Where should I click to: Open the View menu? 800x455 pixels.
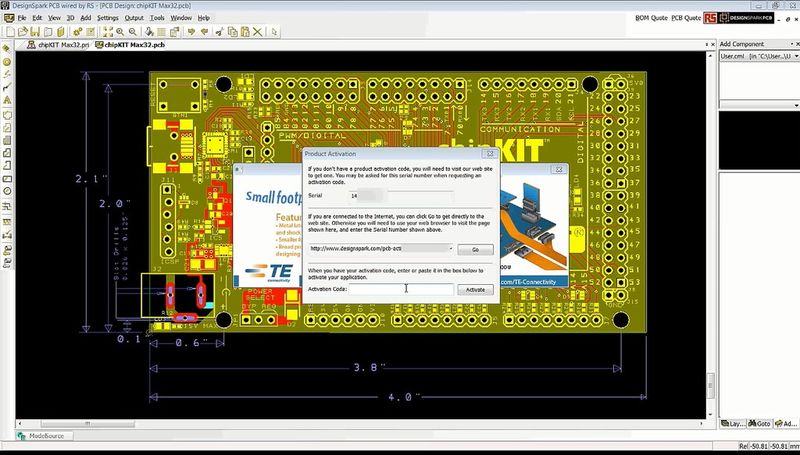click(x=54, y=18)
